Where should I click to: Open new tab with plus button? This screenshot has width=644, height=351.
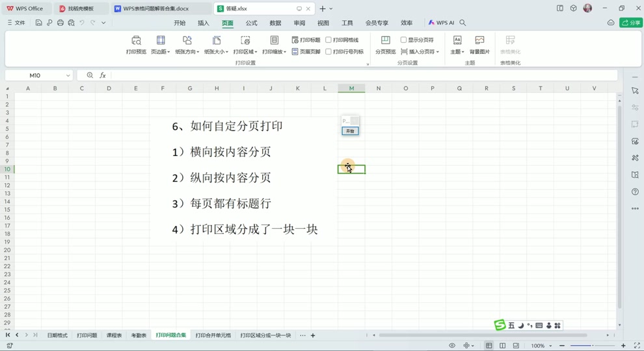click(x=323, y=8)
